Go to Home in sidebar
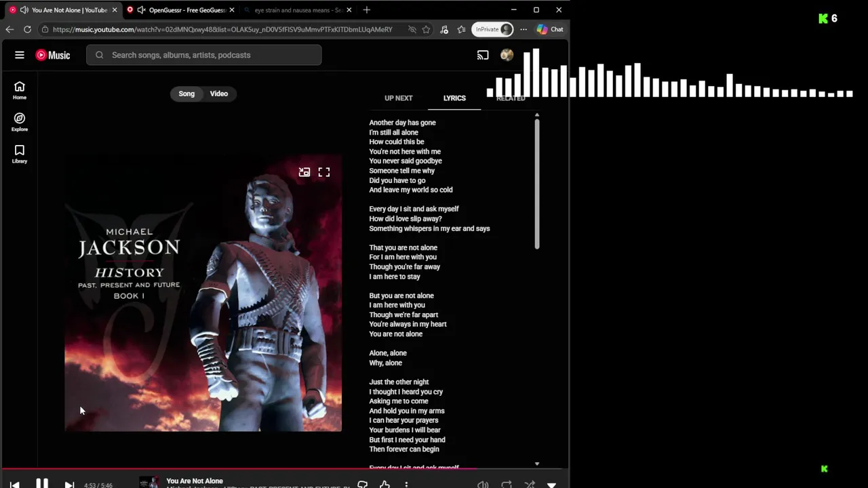Image resolution: width=868 pixels, height=488 pixels. pyautogui.click(x=20, y=90)
